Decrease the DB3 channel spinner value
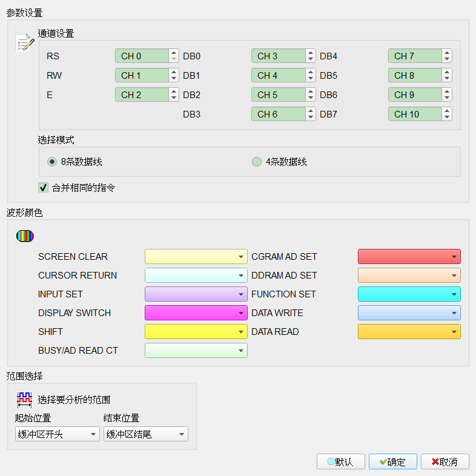This screenshot has width=476, height=476. click(310, 117)
